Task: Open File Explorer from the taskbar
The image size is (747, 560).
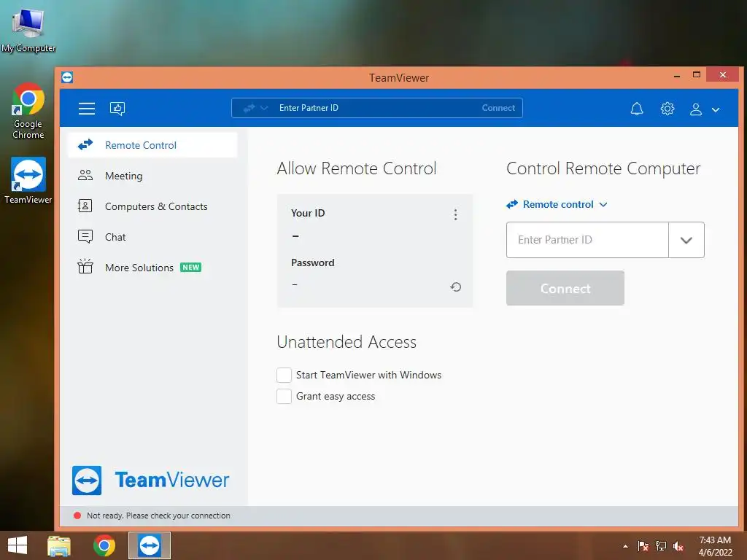Action: coord(59,545)
